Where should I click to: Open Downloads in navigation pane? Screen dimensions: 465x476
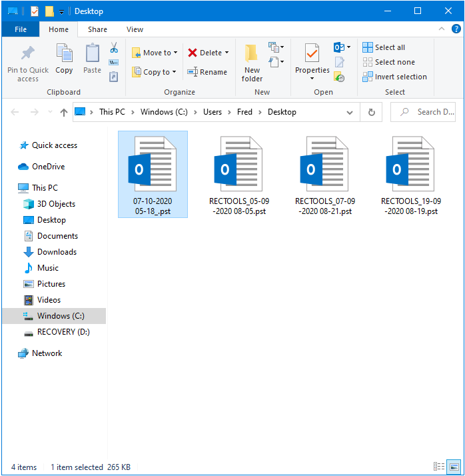click(57, 252)
